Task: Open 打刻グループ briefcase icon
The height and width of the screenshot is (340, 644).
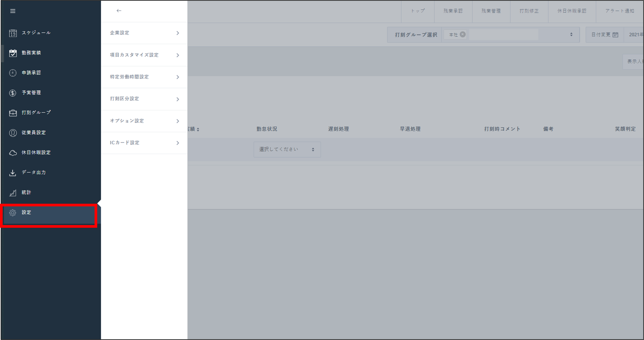Action: pos(13,113)
